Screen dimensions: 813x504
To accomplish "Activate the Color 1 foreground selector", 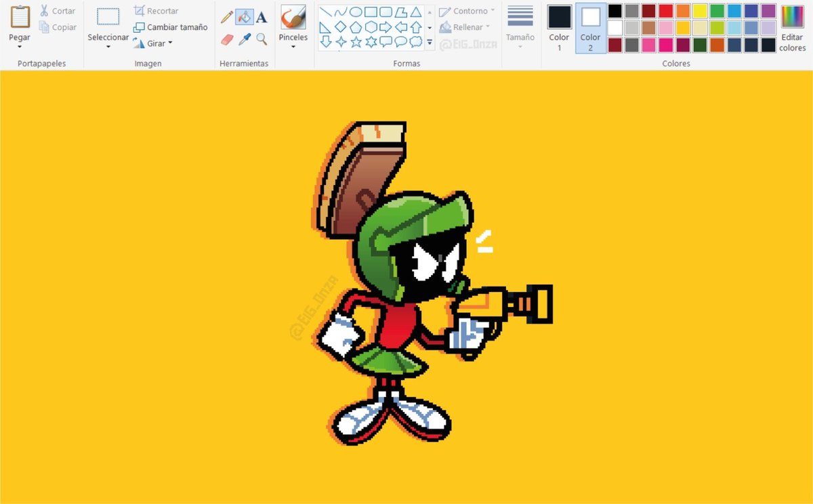I will pos(560,28).
